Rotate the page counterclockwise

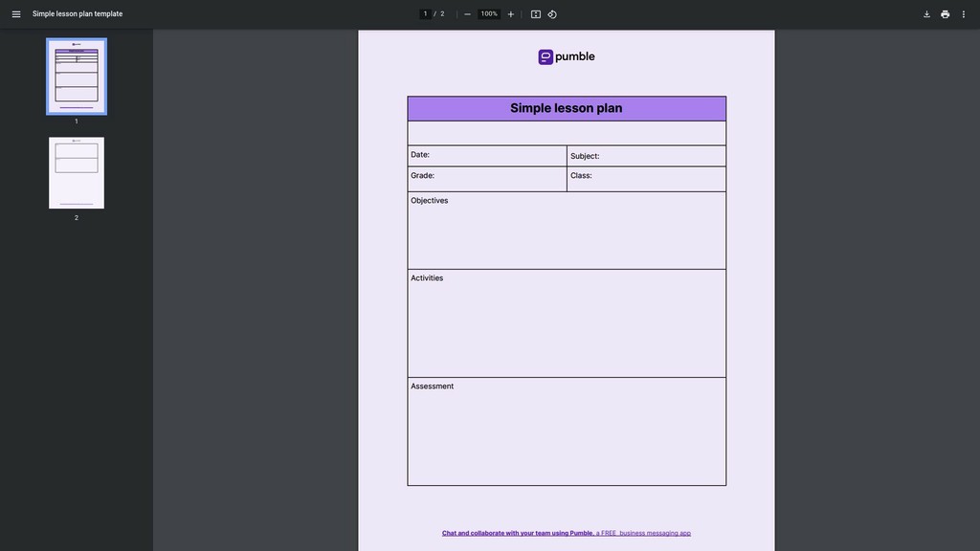(x=551, y=12)
